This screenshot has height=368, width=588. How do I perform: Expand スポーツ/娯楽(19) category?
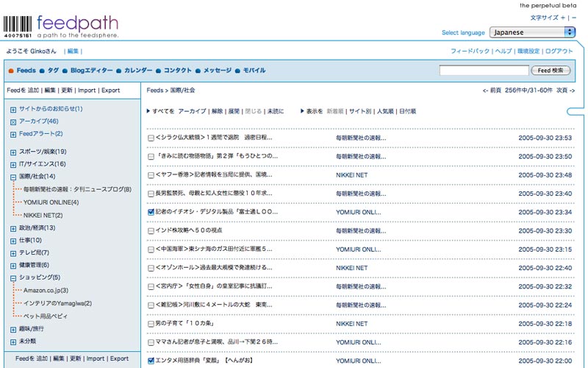tap(13, 152)
